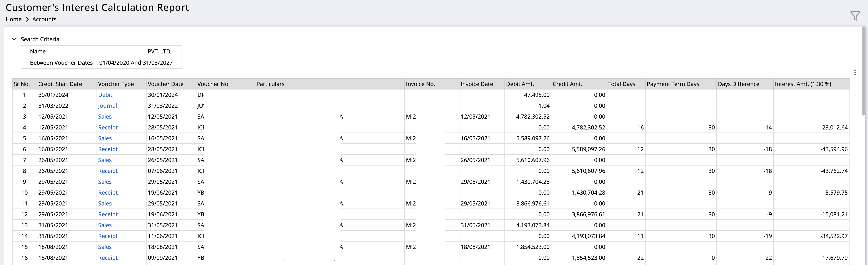Open Receipt voucher in row 12
Image resolution: width=868 pixels, height=265 pixels.
tap(108, 214)
